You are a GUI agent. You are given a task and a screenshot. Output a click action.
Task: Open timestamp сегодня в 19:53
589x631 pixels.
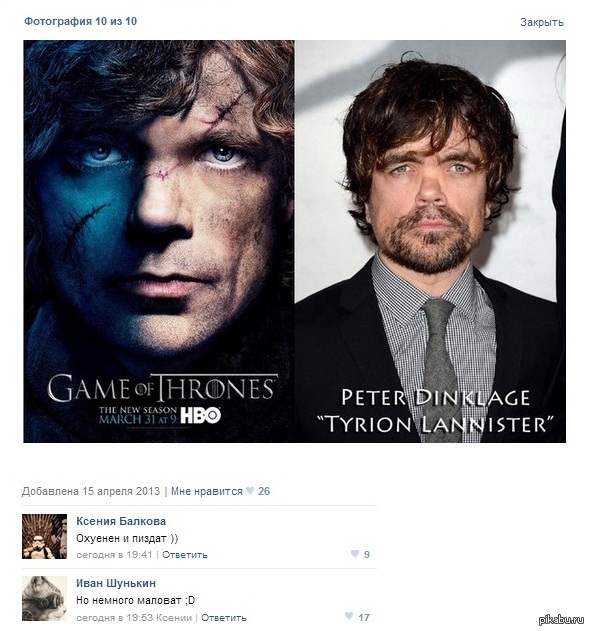pos(115,617)
